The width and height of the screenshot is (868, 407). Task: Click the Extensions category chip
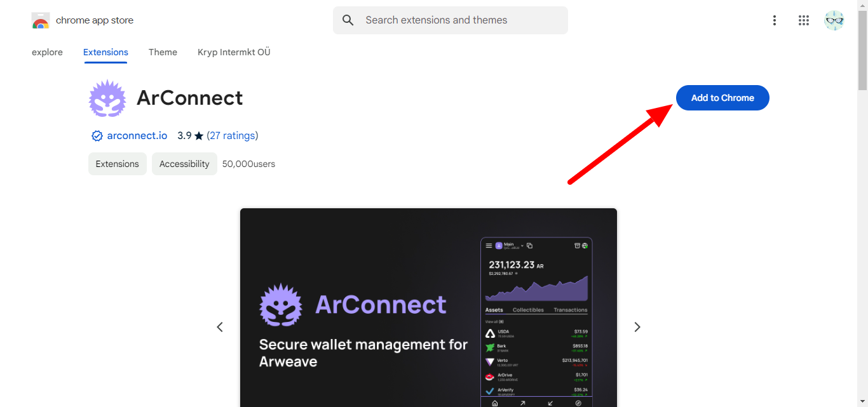pos(117,164)
